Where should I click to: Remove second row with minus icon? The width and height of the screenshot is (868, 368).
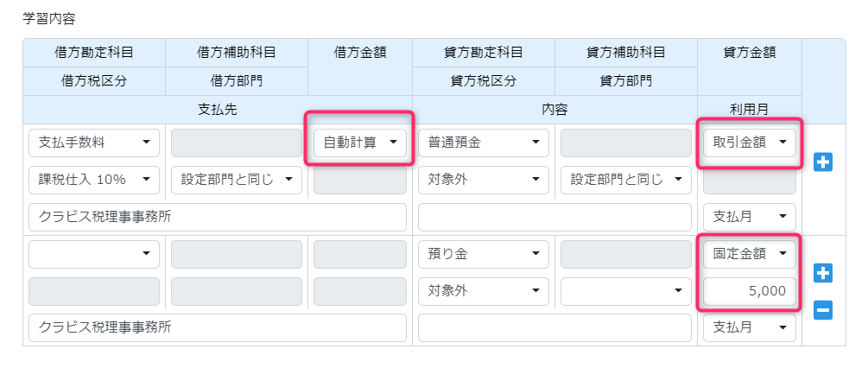(823, 310)
